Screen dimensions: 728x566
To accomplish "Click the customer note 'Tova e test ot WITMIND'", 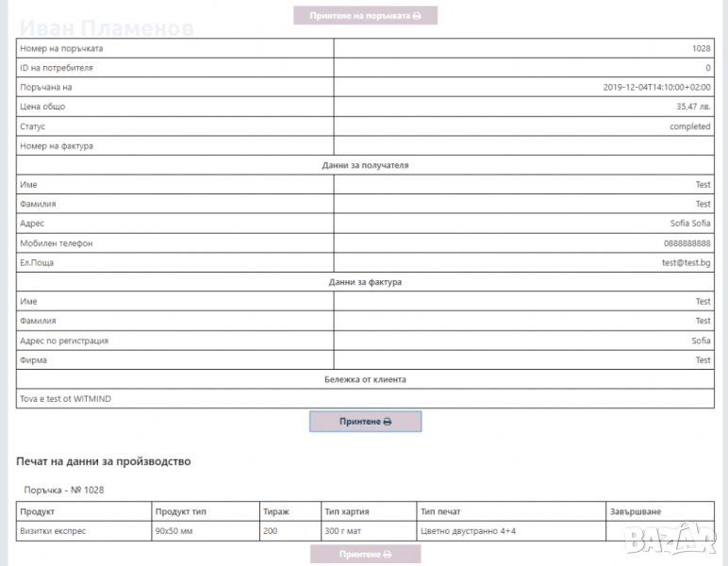I will pos(65,399).
